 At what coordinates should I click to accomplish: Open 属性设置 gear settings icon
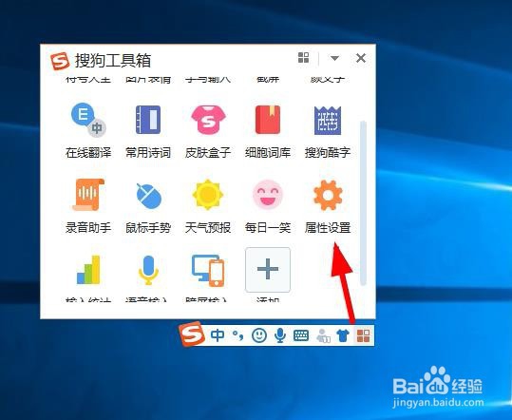tap(328, 195)
